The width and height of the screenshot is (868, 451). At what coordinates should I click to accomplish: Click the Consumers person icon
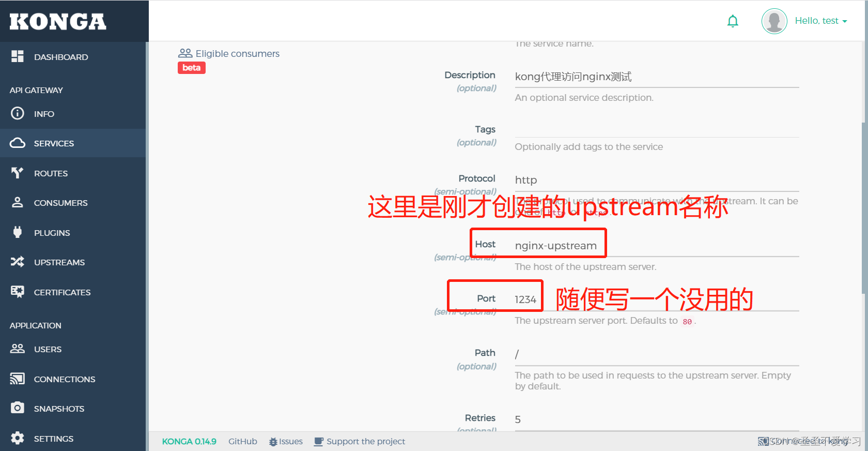point(18,202)
